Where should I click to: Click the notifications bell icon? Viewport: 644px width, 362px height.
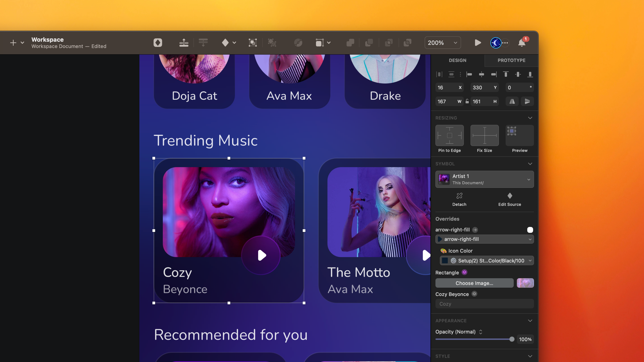[522, 43]
